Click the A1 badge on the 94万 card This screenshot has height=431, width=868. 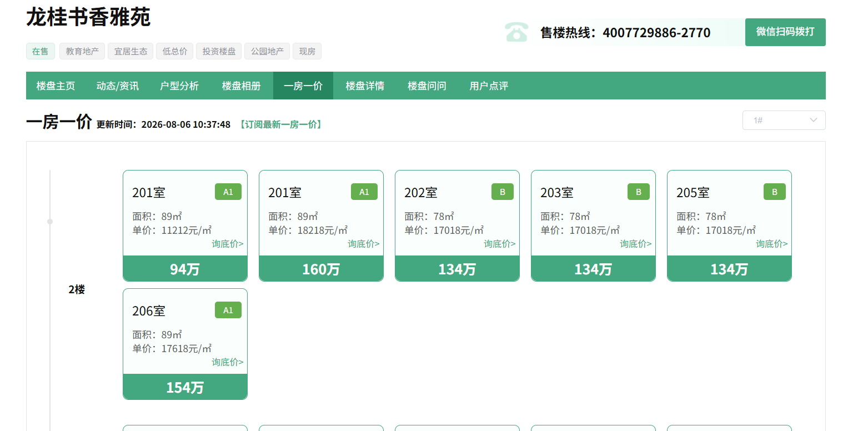(228, 192)
